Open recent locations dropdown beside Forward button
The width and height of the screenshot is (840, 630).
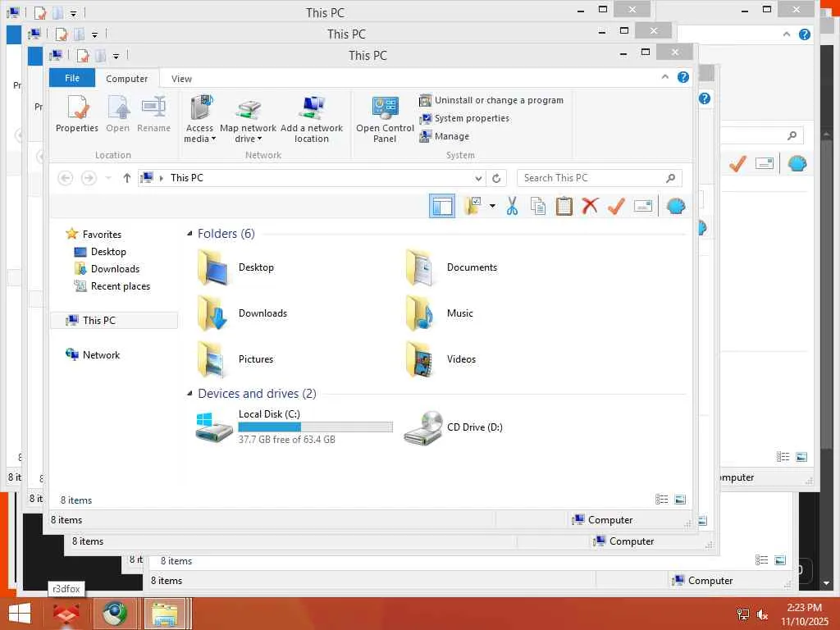[x=108, y=178]
